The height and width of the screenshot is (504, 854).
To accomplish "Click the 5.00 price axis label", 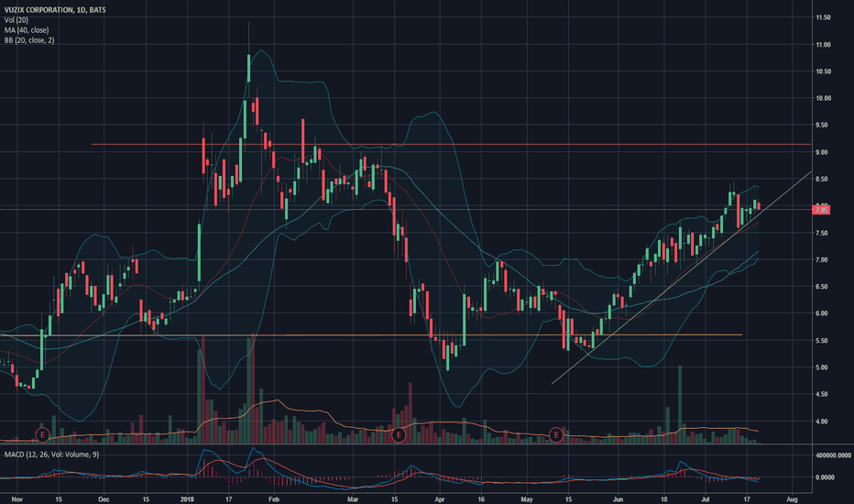I will (x=821, y=367).
